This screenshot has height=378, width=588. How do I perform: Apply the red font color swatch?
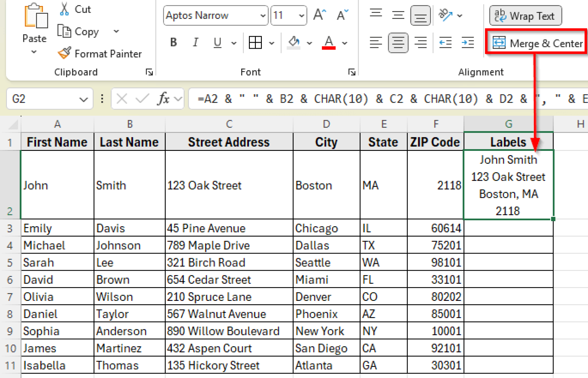pyautogui.click(x=329, y=43)
